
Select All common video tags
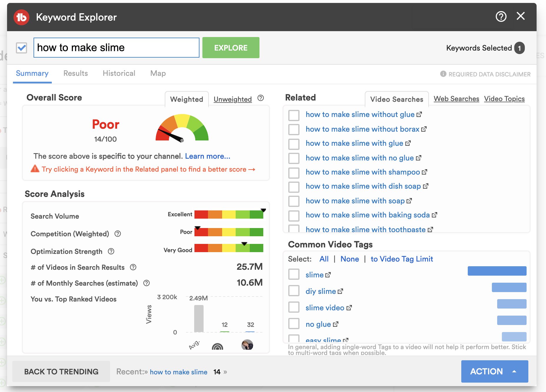tap(324, 259)
